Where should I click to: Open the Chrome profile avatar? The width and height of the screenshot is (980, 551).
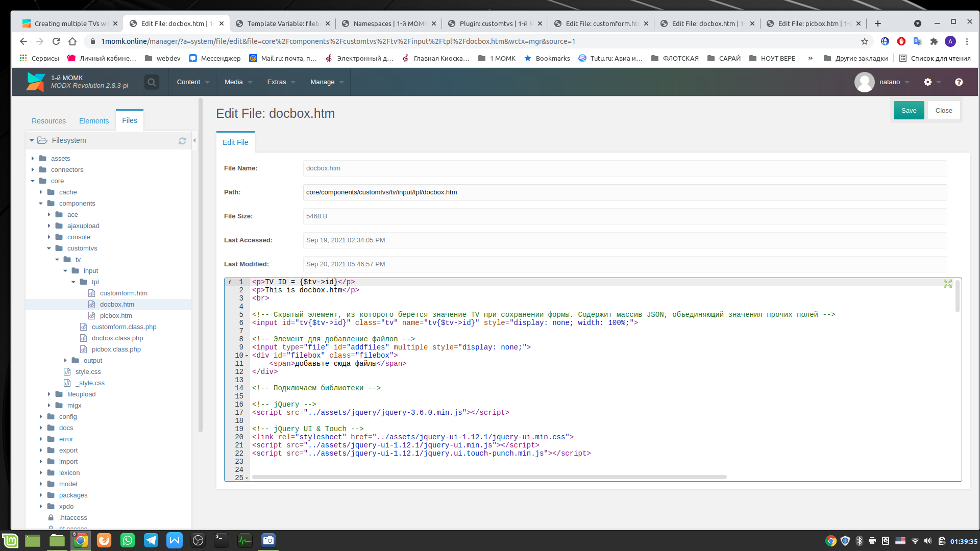coord(950,41)
